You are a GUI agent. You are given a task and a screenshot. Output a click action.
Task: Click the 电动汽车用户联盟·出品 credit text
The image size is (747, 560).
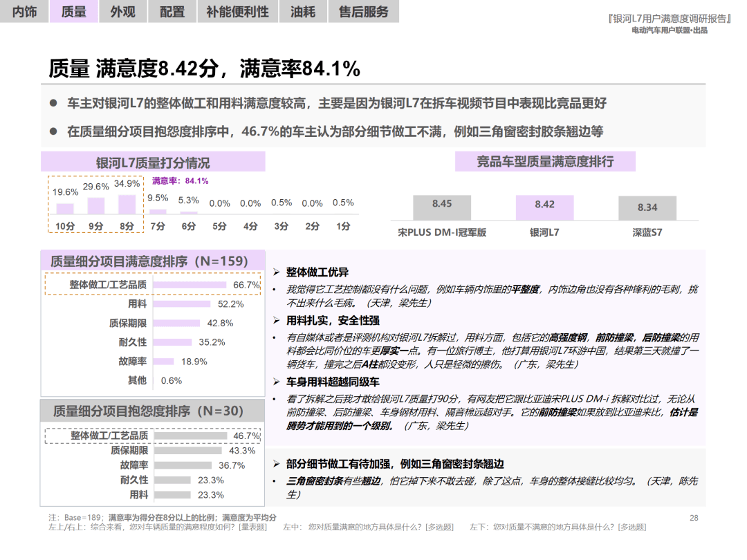click(x=670, y=30)
